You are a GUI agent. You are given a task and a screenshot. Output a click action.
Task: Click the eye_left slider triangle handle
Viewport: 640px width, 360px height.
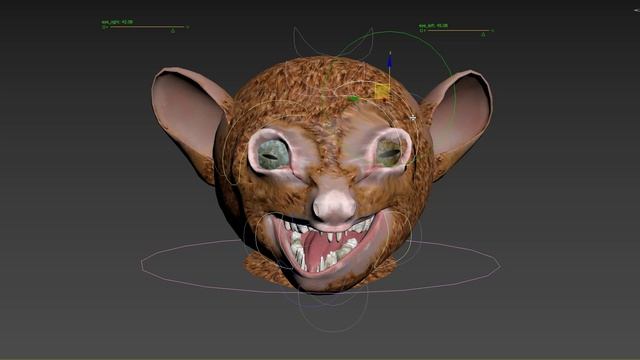pos(483,35)
